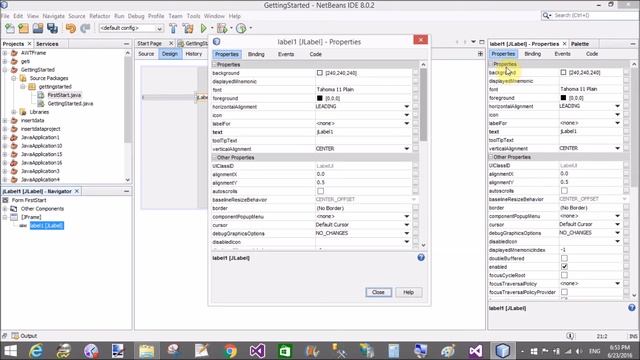Open the Navigate menu
640x360 pixels.
tap(53, 16)
